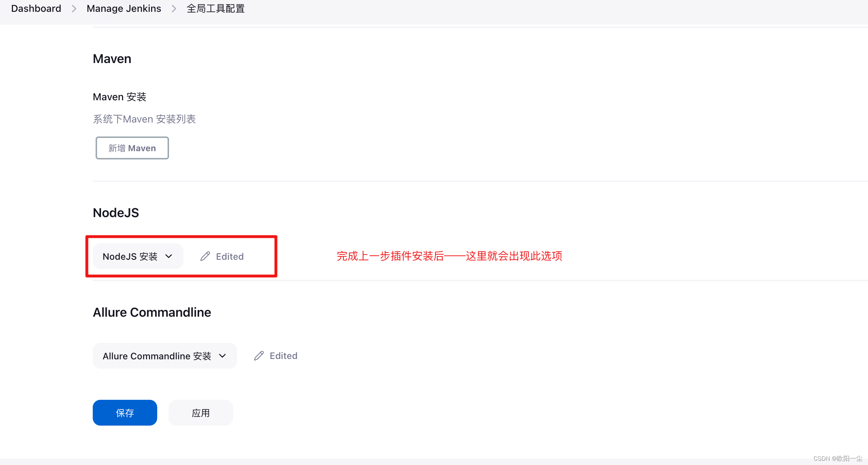The height and width of the screenshot is (465, 868).
Task: Click the Allure Commandline section heading
Action: click(152, 312)
